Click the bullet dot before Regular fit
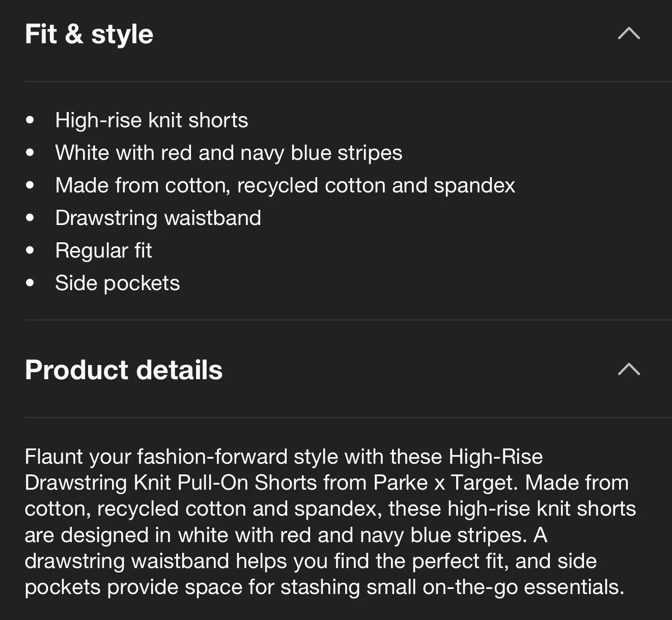 pos(30,250)
